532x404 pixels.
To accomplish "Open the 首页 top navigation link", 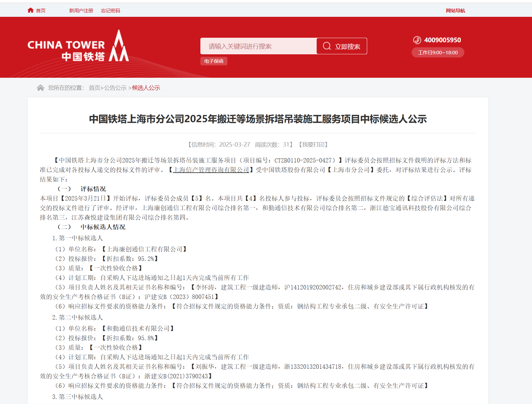I will coord(41,11).
